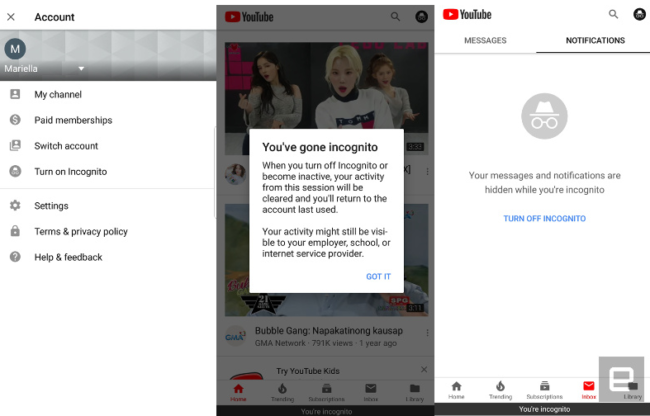This screenshot has width=650, height=416.
Task: Click the You're incognito bar in right screen
Action: pyautogui.click(x=542, y=409)
